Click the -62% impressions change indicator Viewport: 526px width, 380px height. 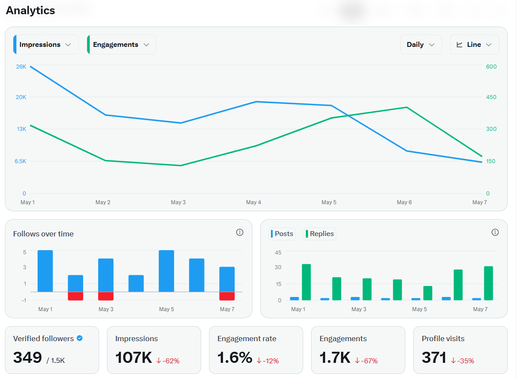(x=168, y=361)
